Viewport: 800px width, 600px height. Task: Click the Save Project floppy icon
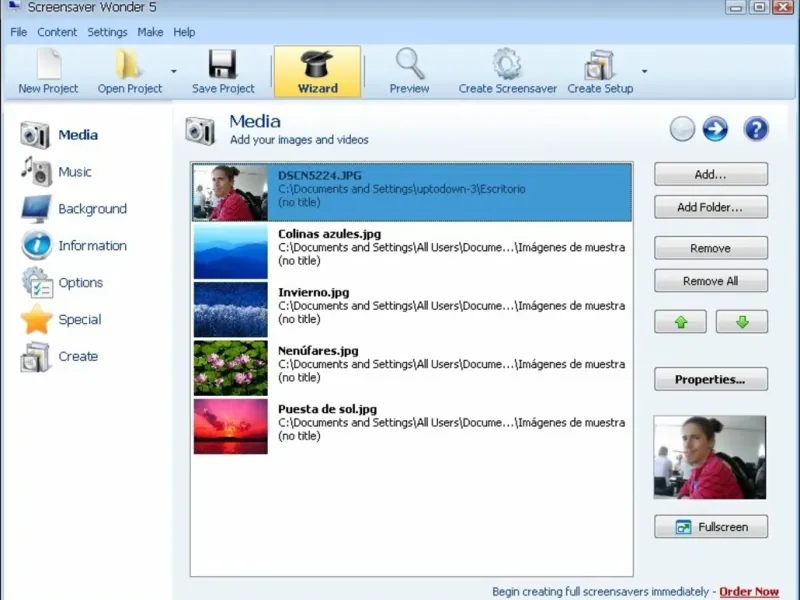(222, 64)
